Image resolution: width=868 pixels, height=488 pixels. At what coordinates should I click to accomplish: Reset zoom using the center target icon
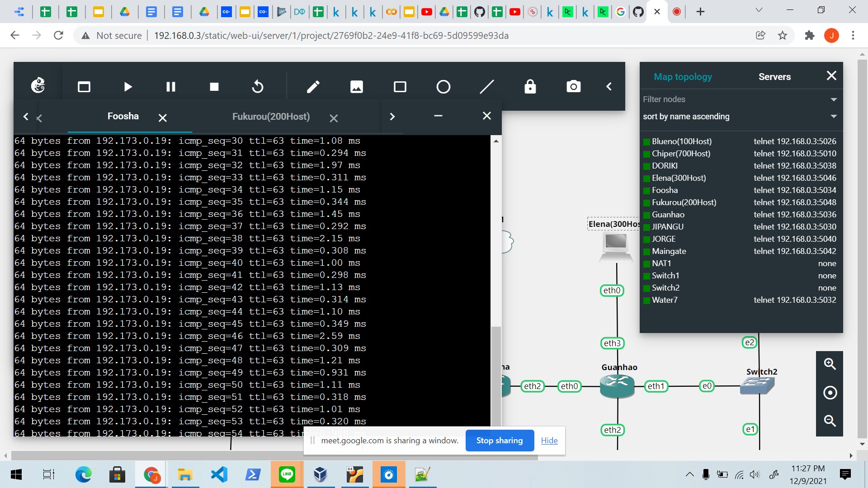tap(830, 393)
